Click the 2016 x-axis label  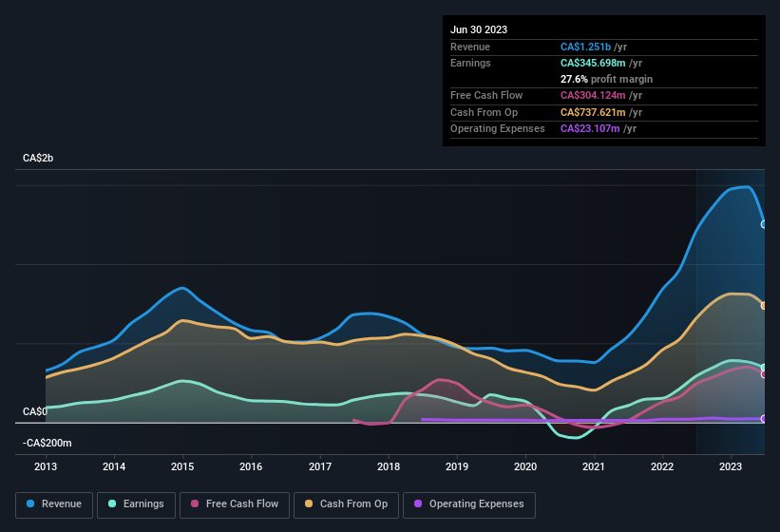[x=251, y=466]
